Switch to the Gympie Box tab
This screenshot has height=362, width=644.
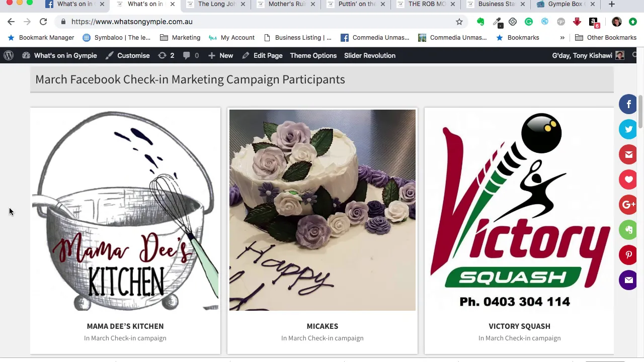click(567, 4)
